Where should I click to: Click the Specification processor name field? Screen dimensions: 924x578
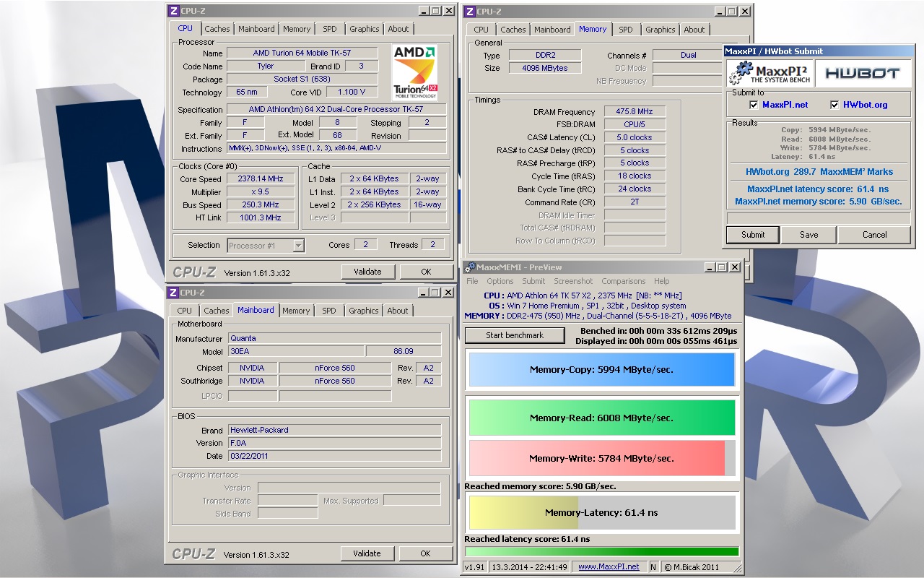pos(336,110)
